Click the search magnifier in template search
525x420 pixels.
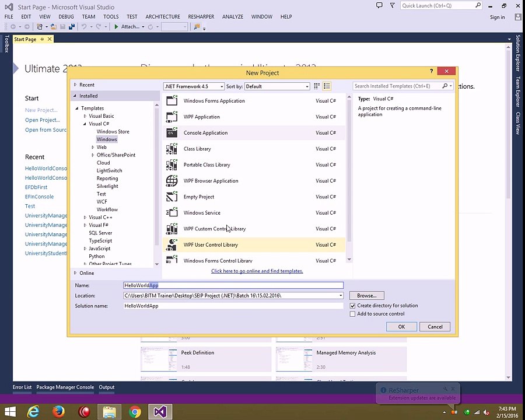point(444,86)
